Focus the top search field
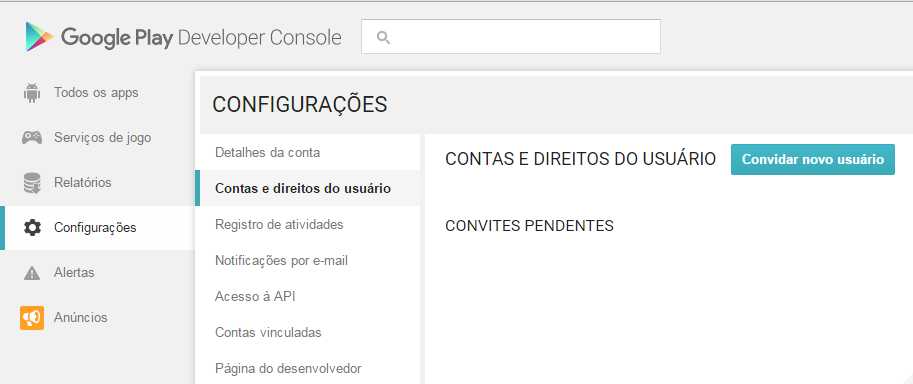The image size is (913, 384). click(x=511, y=37)
